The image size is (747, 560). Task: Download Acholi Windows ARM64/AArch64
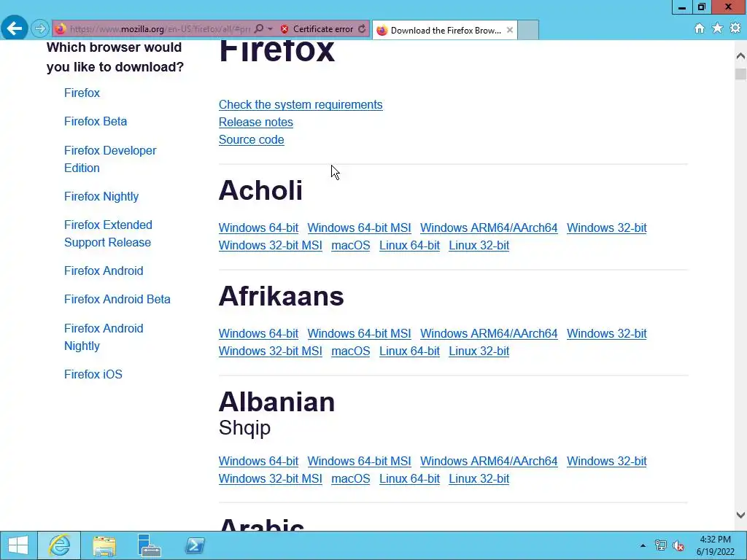pos(489,228)
